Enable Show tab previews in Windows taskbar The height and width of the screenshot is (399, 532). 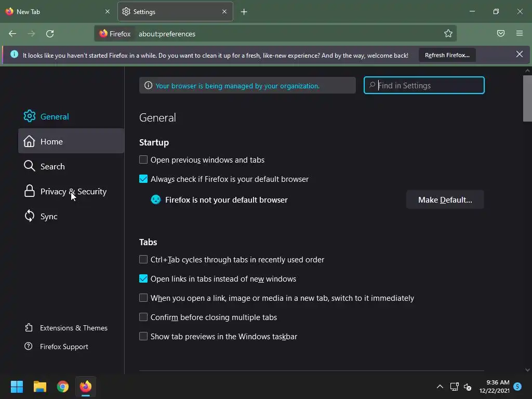(143, 336)
